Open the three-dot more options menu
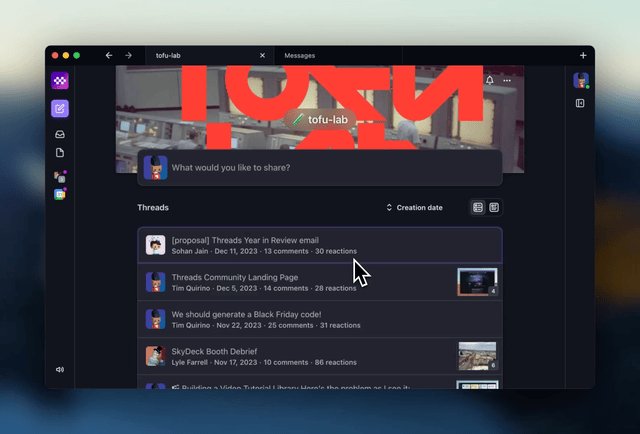640x434 pixels. (x=507, y=80)
